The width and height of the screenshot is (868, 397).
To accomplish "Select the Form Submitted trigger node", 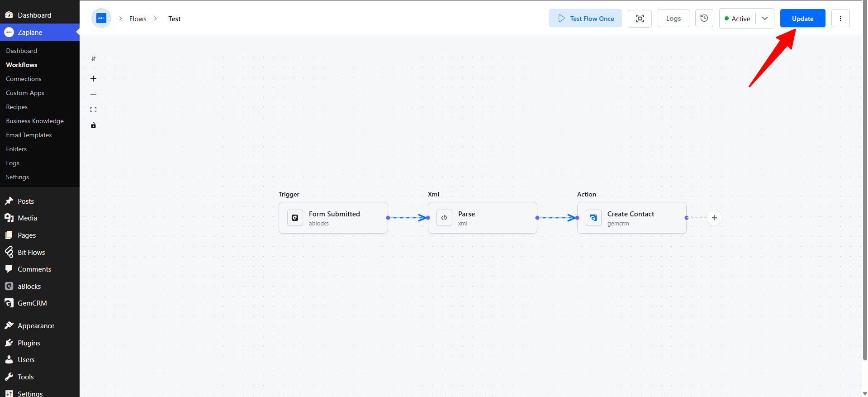I will [x=333, y=218].
